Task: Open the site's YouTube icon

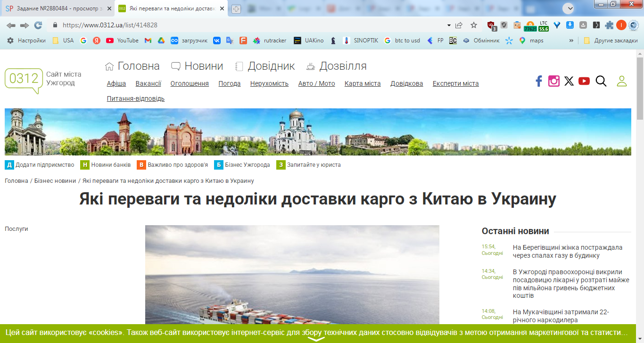Action: tap(584, 81)
